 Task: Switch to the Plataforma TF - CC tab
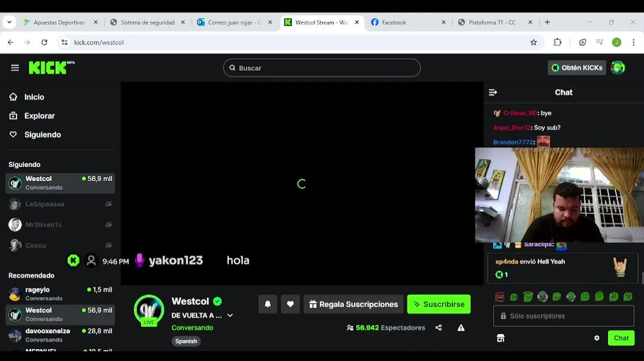click(x=492, y=23)
